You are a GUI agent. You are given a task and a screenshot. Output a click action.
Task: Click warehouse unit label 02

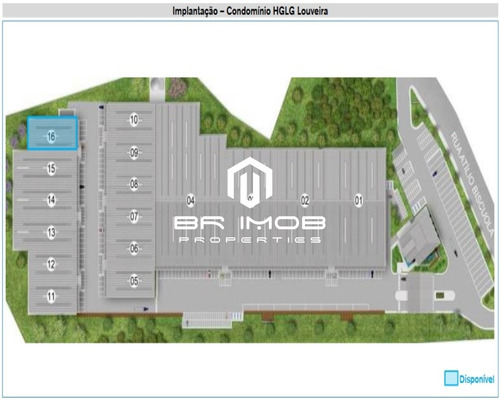click(x=305, y=201)
